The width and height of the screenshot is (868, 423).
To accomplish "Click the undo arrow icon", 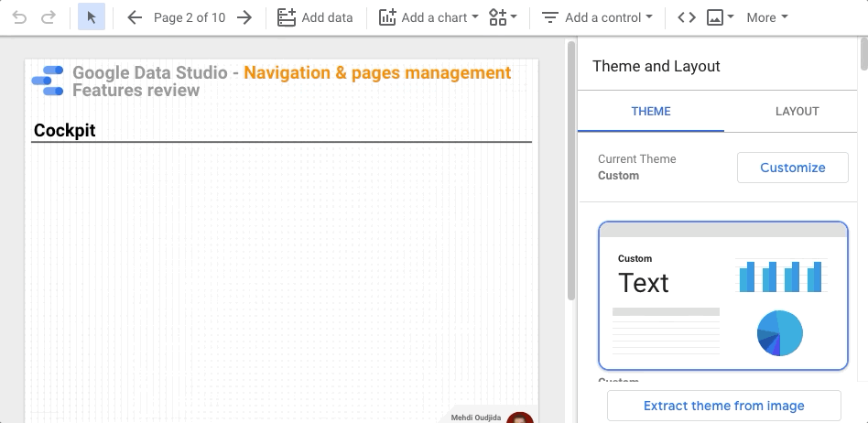I will [x=19, y=17].
